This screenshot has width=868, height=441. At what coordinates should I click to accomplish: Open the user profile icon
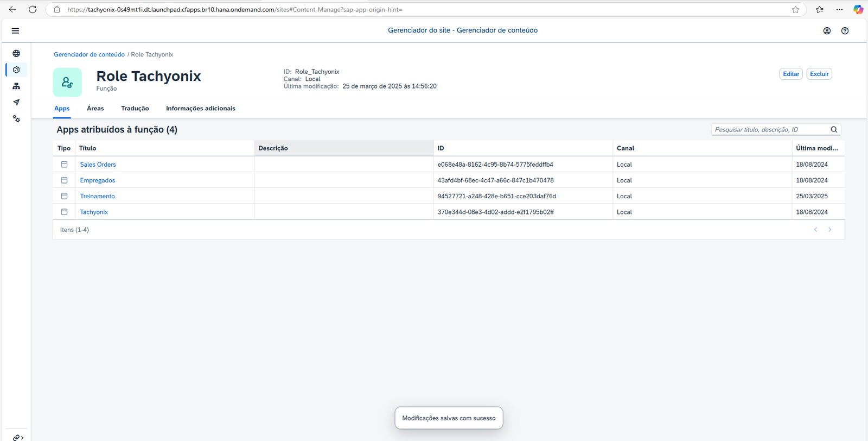tap(827, 31)
